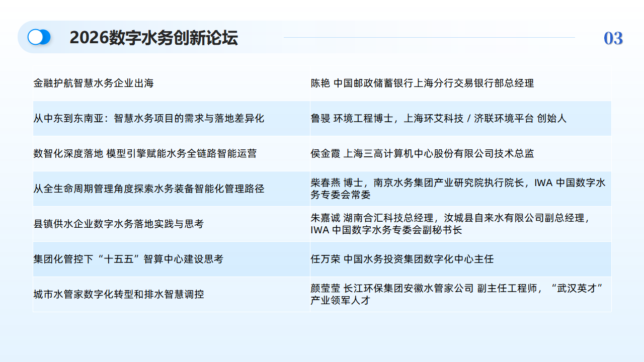Click the title '2026数字水务创新论坛'
644x362 pixels.
click(153, 38)
